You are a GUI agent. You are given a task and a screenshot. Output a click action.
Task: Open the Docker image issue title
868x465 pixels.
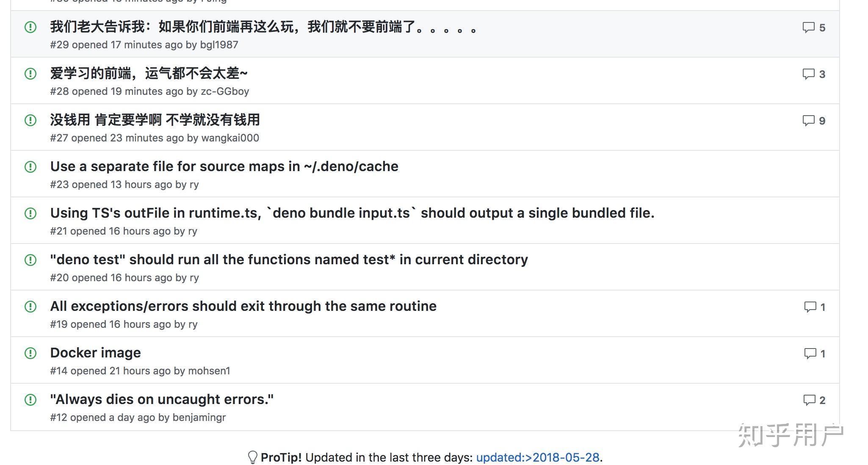[95, 353]
